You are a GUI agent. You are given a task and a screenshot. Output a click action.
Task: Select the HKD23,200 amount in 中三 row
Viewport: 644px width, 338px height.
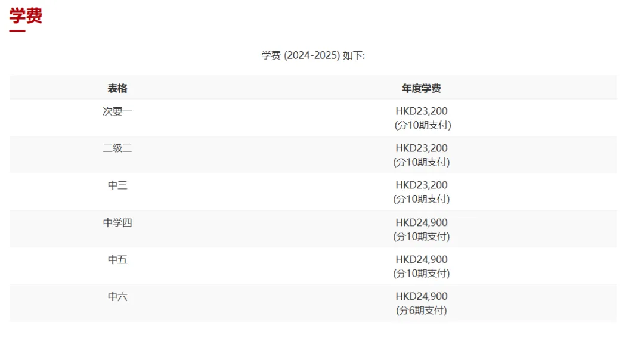point(421,185)
